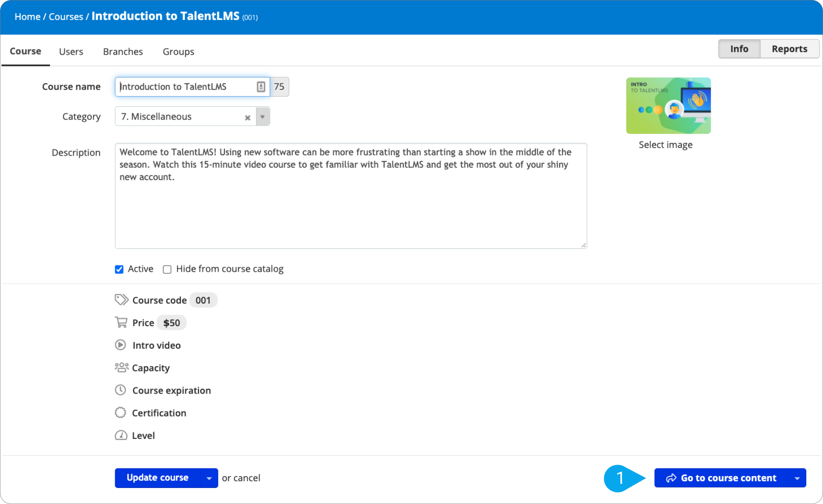
Task: Click the Level gauge icon
Action: (x=120, y=435)
